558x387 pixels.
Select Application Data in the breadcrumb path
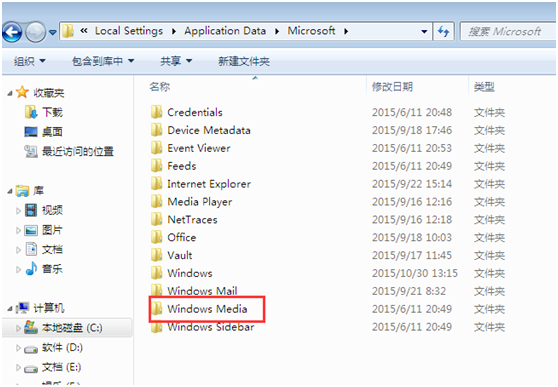225,31
